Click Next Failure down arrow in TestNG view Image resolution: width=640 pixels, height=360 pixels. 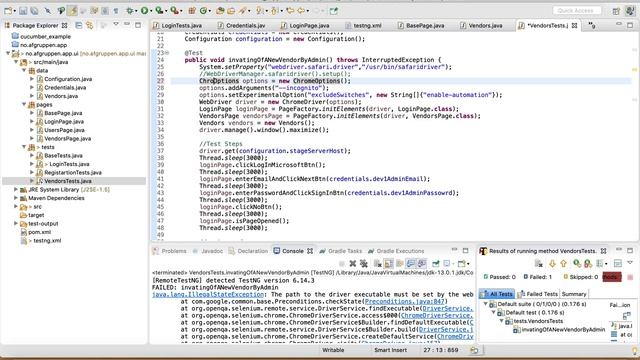coord(552,264)
